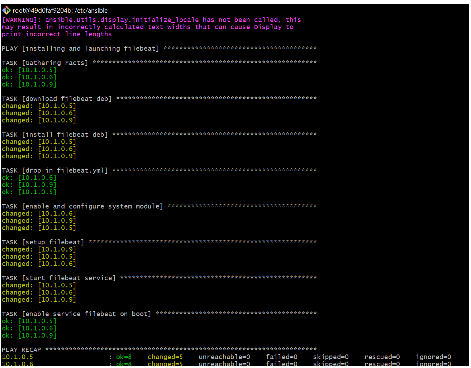Select 'unreachable=0' in the 10.1.0.5 recap row

[224, 357]
